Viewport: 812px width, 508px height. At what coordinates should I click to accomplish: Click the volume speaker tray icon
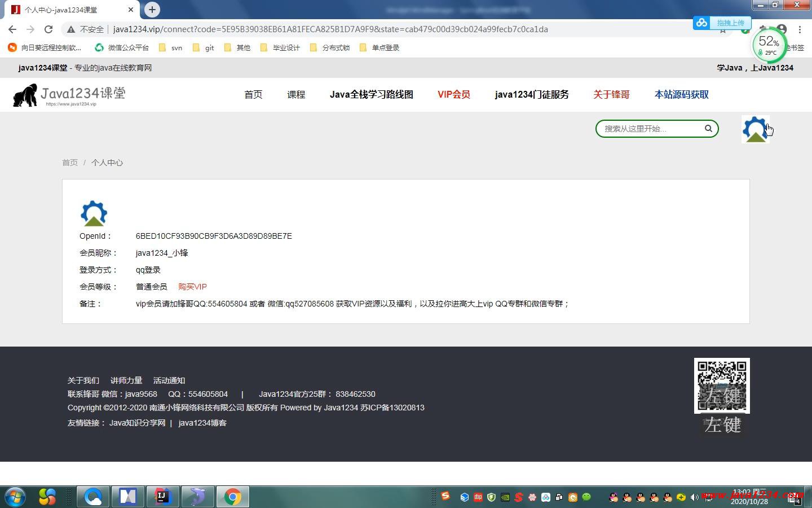pos(695,497)
